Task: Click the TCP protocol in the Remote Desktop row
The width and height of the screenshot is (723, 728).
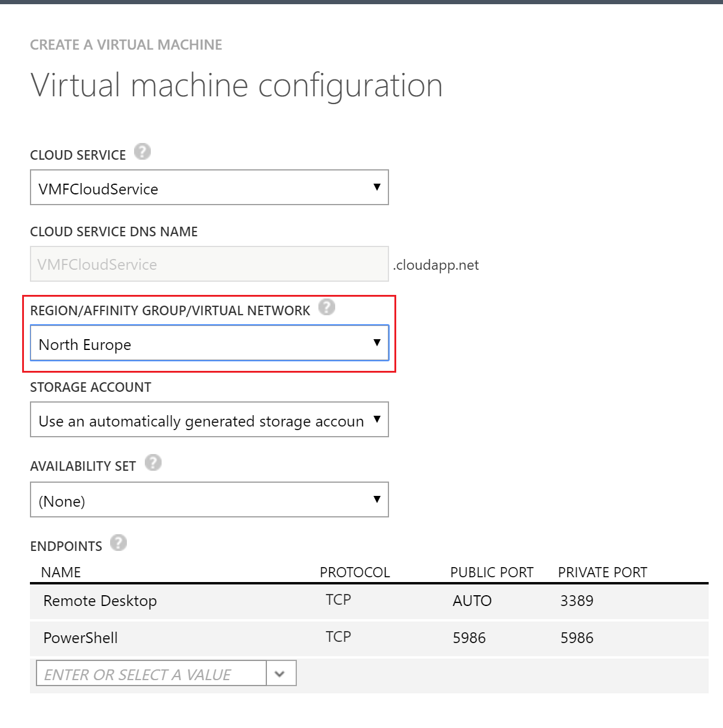Action: [x=338, y=600]
